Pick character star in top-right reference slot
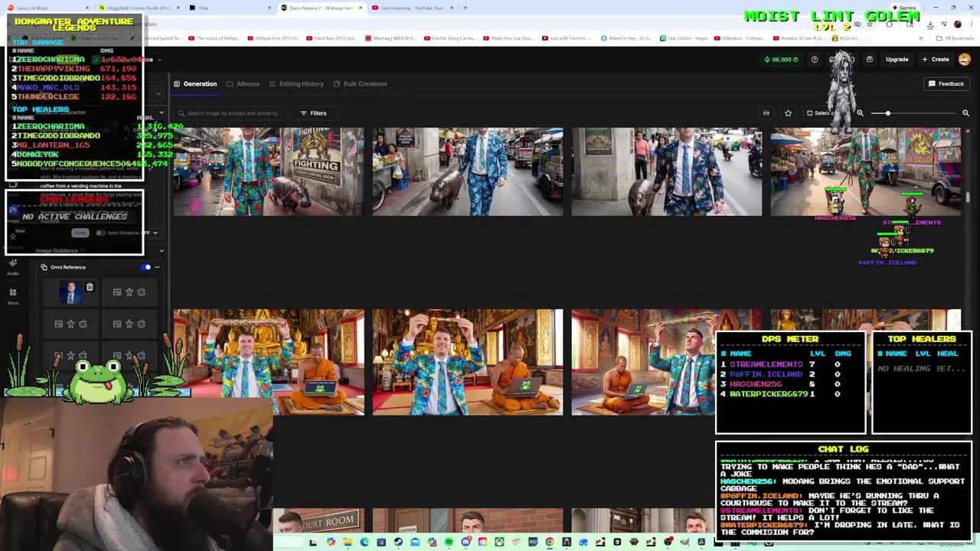The image size is (980, 551). pos(129,292)
